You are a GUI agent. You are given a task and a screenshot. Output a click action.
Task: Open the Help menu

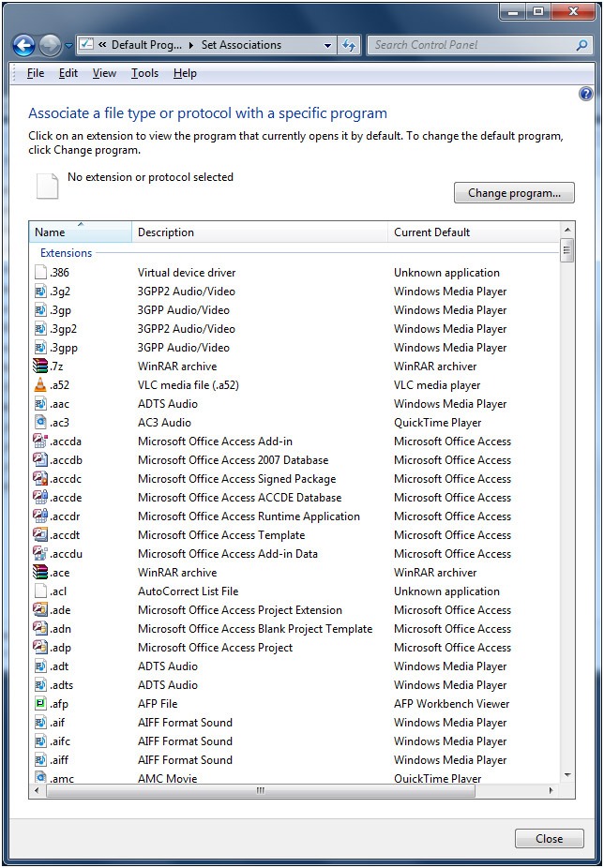point(185,73)
